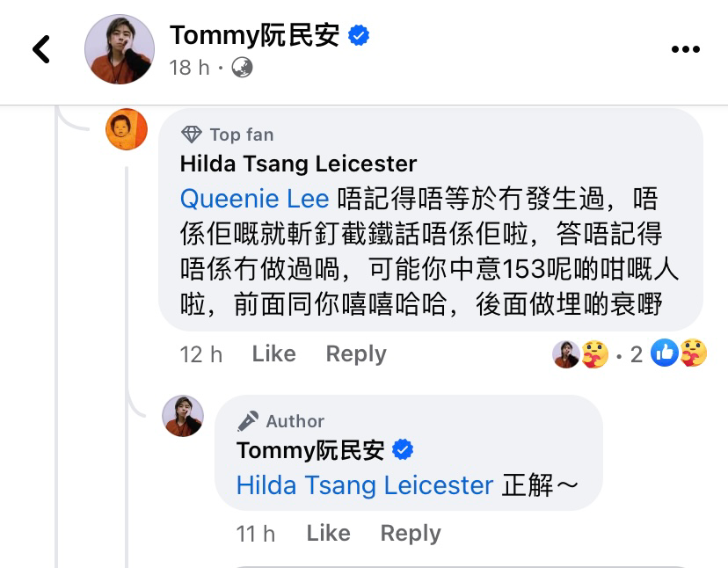The height and width of the screenshot is (568, 728).
Task: Open Tommy阮民安's profile picture
Action: 119,48
